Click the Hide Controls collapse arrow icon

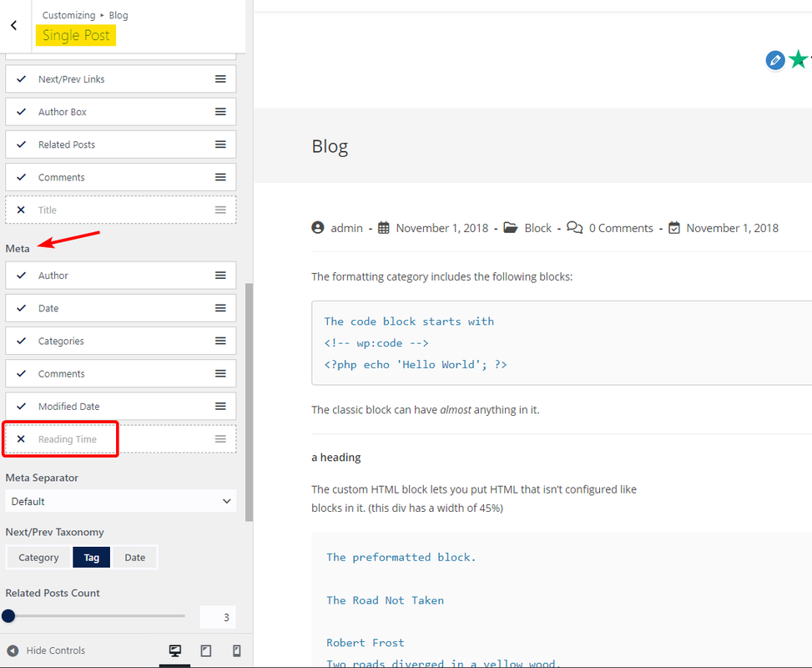[13, 650]
